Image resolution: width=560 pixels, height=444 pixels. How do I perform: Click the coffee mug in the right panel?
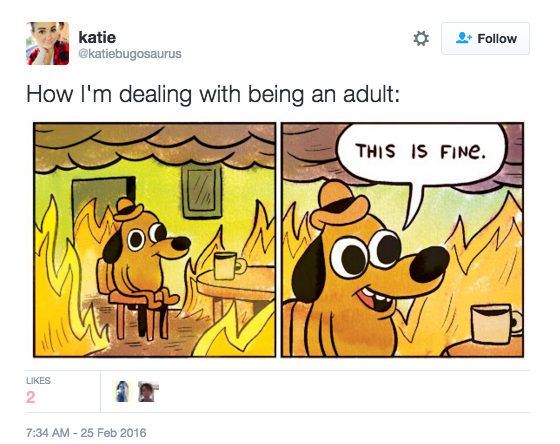tap(496, 324)
